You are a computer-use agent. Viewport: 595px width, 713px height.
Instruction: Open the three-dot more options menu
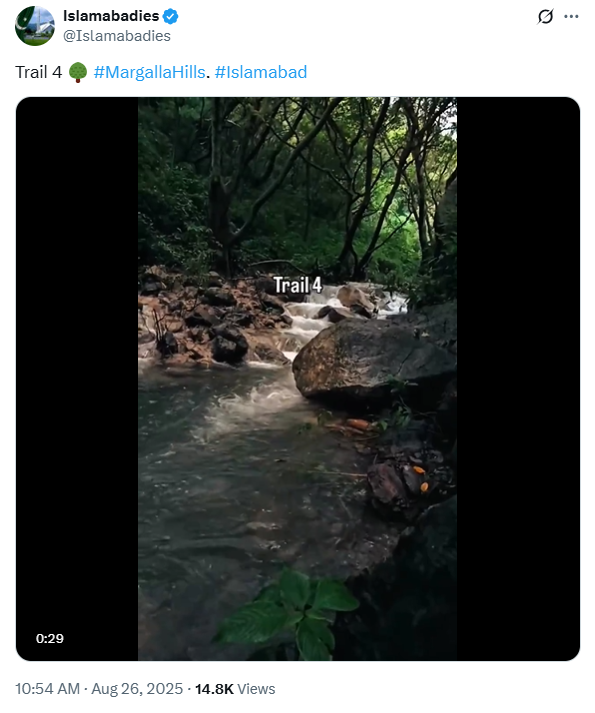pyautogui.click(x=571, y=16)
